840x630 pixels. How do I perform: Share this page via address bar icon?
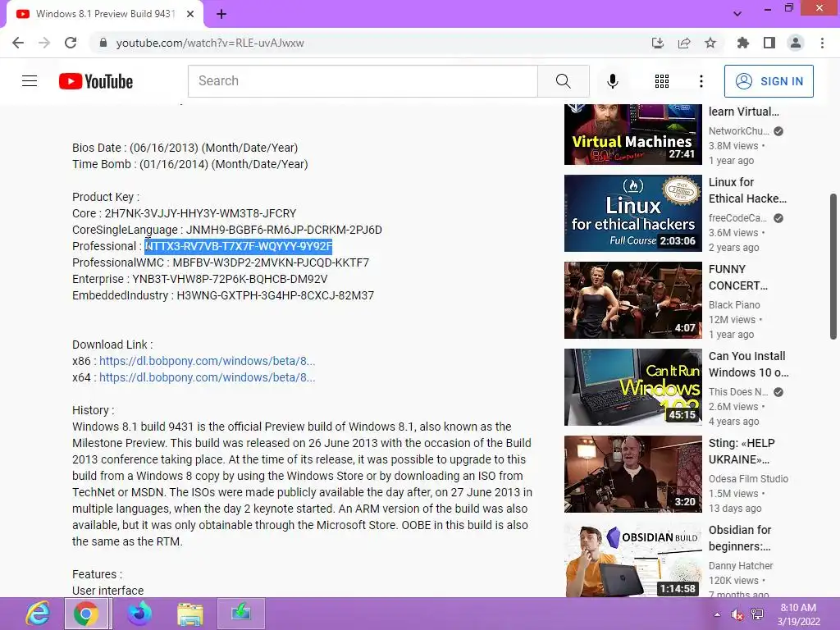click(x=684, y=43)
